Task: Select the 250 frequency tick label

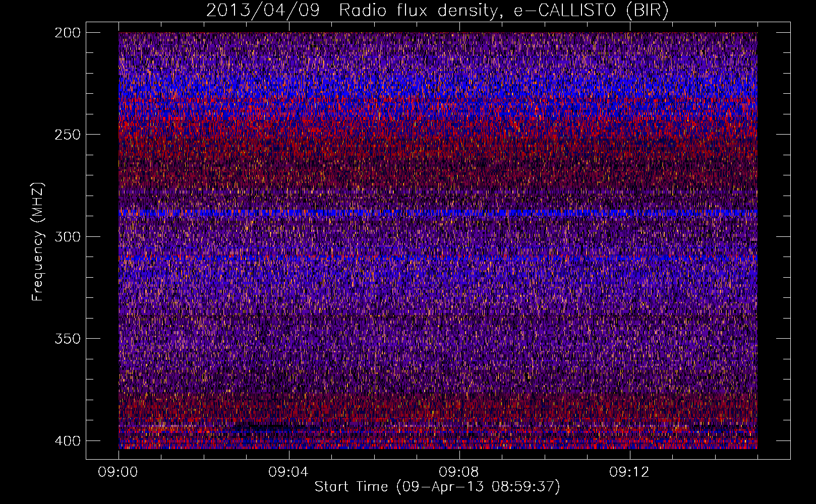Action: coord(67,135)
